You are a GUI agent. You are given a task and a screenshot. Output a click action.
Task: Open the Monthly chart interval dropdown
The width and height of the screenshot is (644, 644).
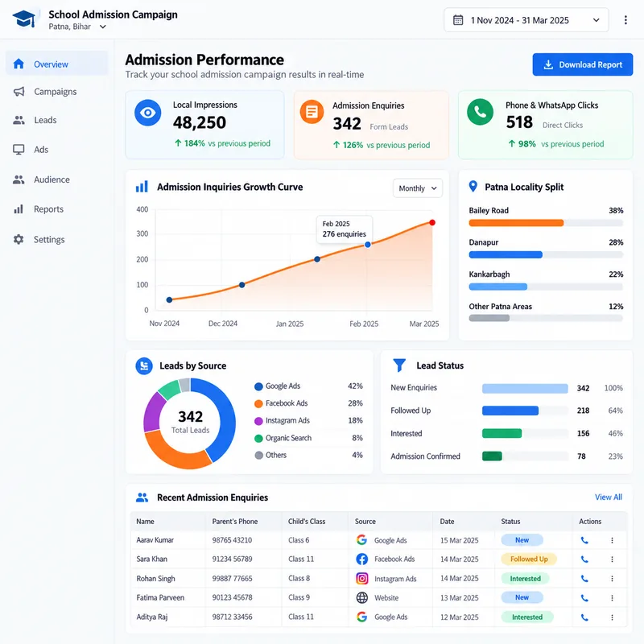pos(417,188)
